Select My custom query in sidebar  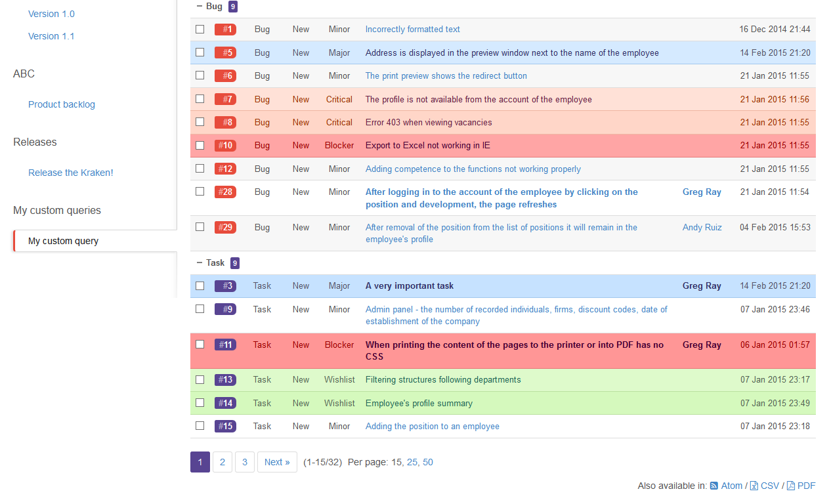pos(63,241)
